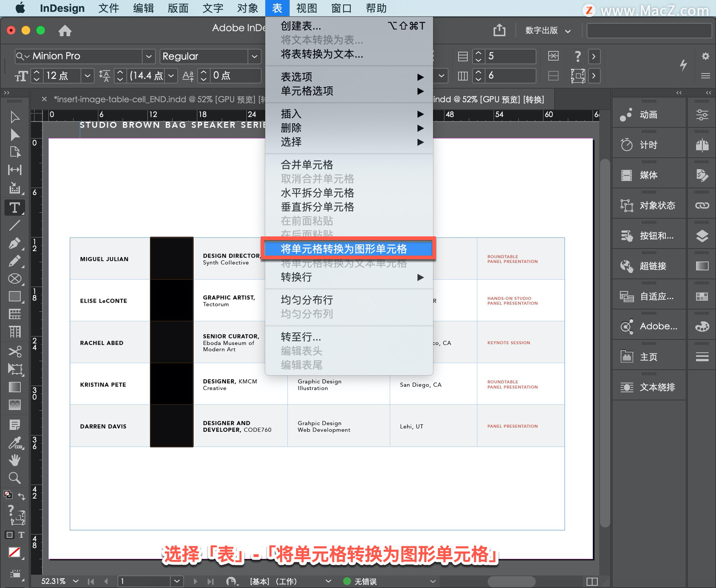Select the Type tool in the toolbar
The height and width of the screenshot is (588, 716).
point(15,208)
